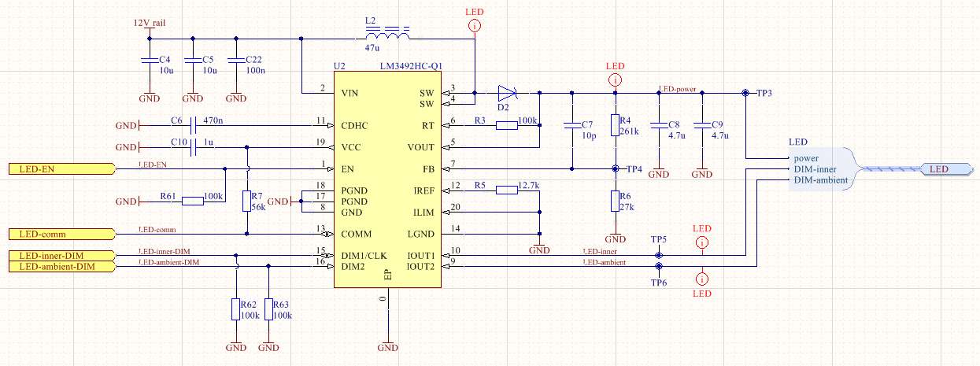Viewport: 980px width, 366px height.
Task: Click the CDHC pin name
Action: [354, 125]
